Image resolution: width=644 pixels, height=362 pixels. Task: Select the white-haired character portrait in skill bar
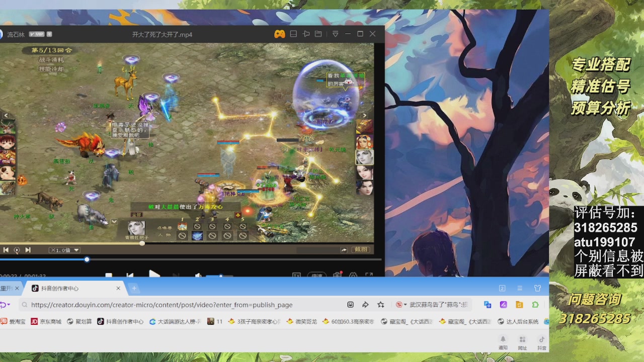(136, 228)
